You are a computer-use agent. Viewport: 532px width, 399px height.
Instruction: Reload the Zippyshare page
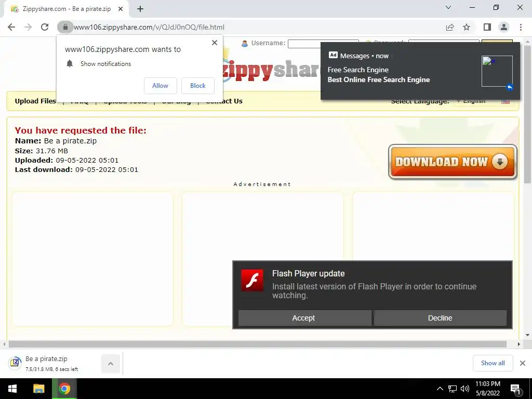[x=45, y=27]
